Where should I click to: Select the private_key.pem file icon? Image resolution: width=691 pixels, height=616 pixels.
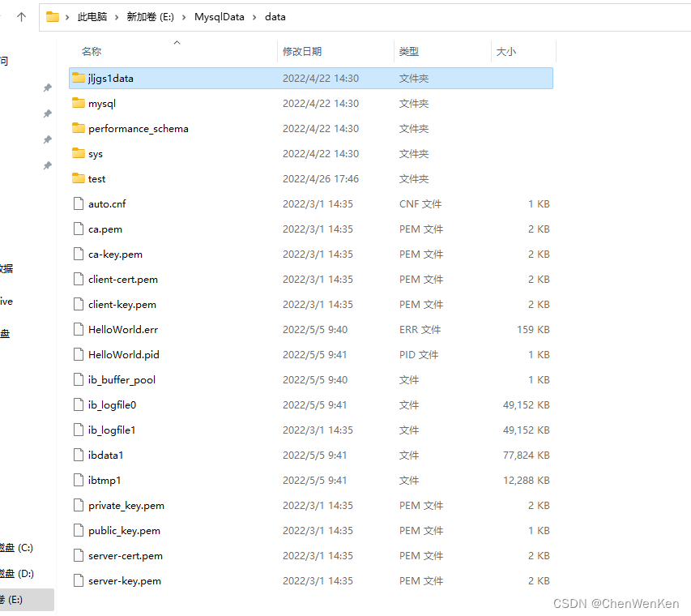[79, 505]
